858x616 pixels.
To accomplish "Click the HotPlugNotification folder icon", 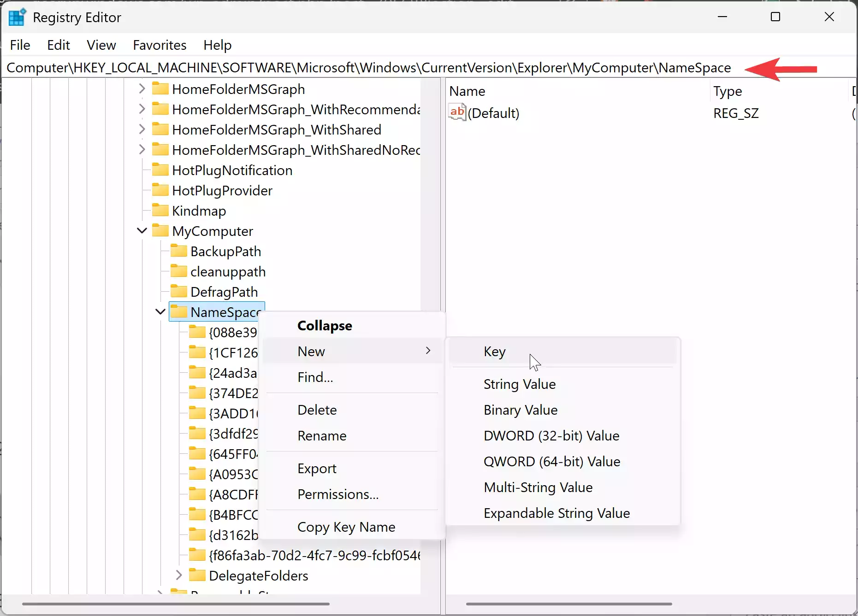I will 160,170.
